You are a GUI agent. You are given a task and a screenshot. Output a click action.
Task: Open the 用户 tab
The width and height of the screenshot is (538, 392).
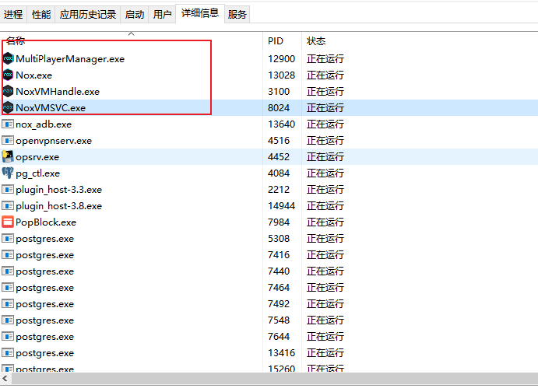coord(162,15)
